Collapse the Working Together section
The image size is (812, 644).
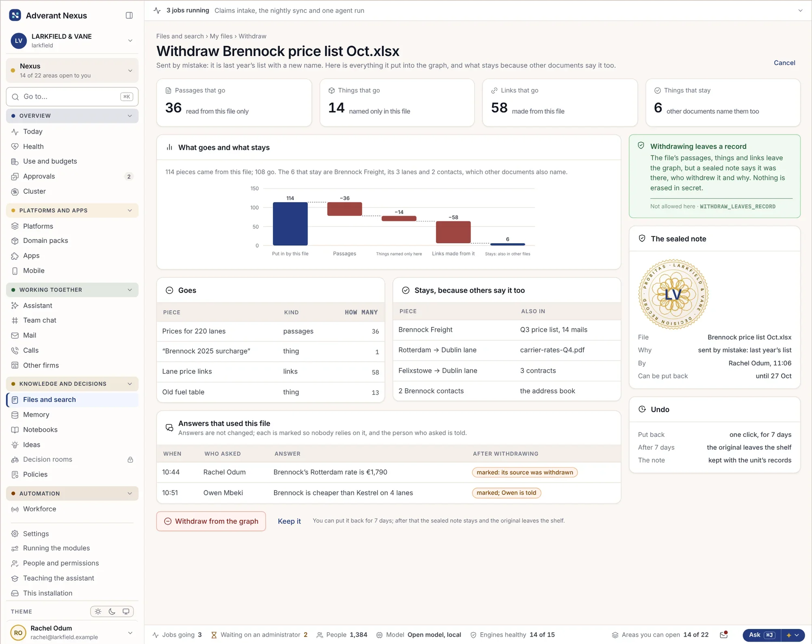click(x=72, y=290)
